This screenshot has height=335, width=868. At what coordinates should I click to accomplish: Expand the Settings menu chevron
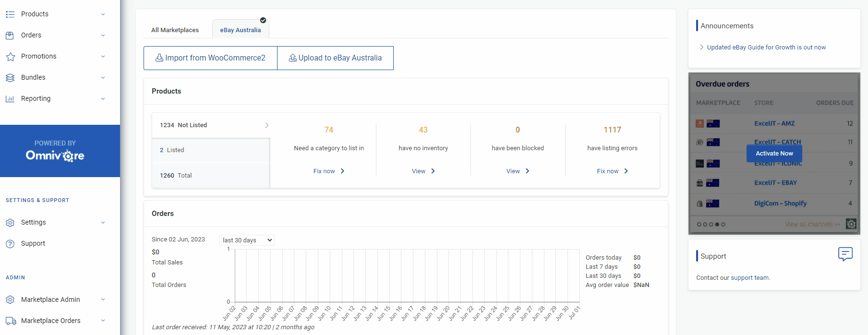[x=103, y=223]
